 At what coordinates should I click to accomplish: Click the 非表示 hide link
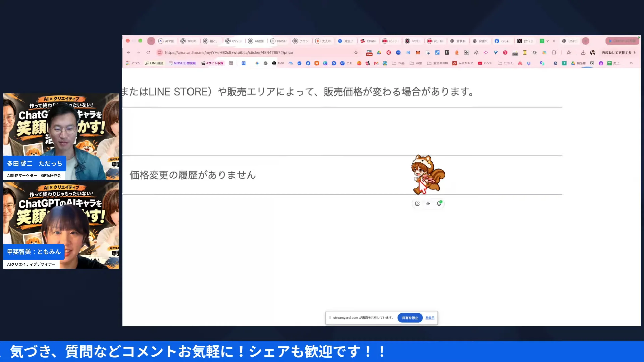click(430, 318)
